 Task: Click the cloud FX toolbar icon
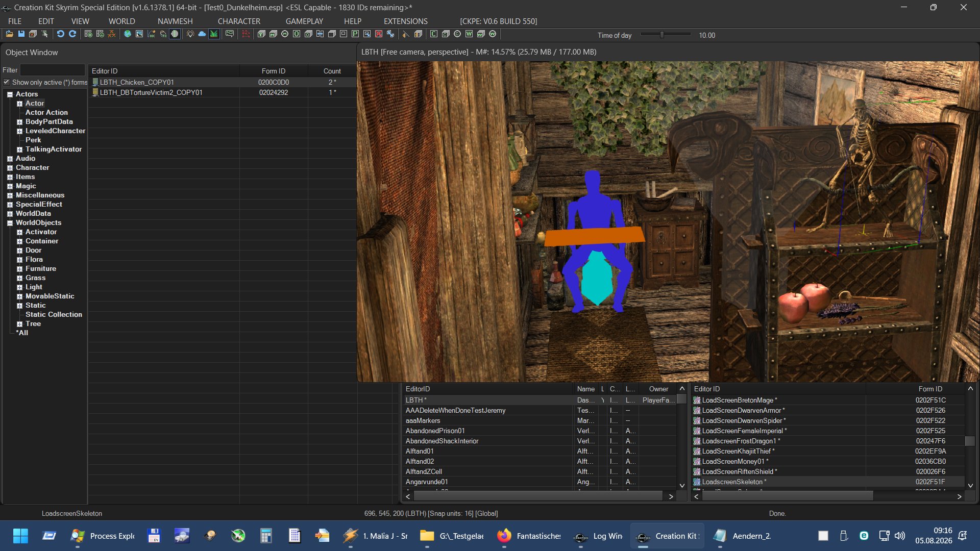click(x=163, y=34)
